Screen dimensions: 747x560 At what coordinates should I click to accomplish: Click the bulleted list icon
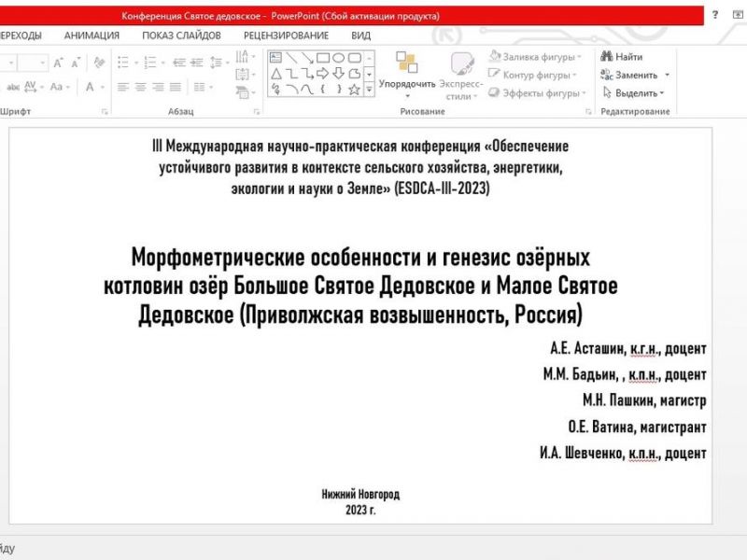point(123,63)
